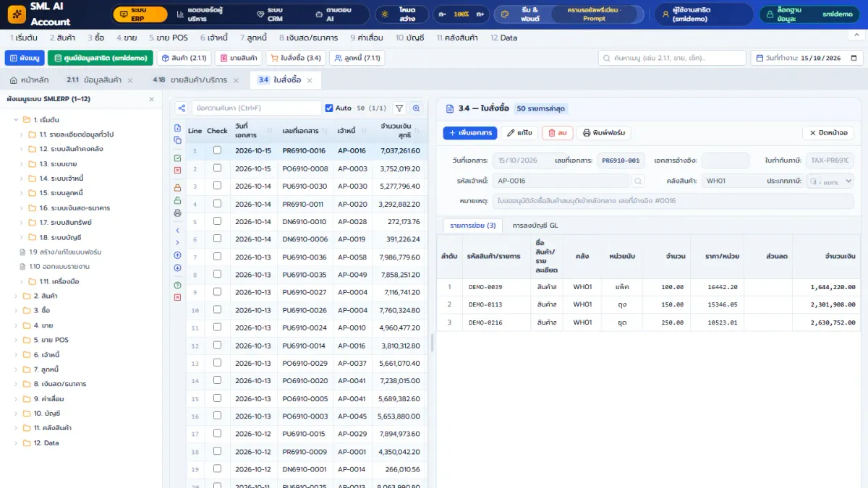The image size is (868, 488).
Task: Check the box for row PR6910-0016
Action: point(217,150)
